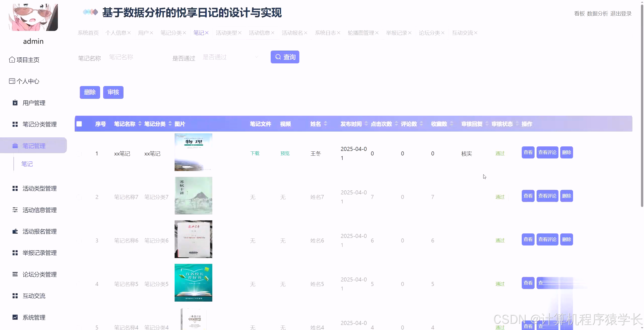Open 活动报名管理 in the sidebar
644x330 pixels.
pyautogui.click(x=39, y=231)
